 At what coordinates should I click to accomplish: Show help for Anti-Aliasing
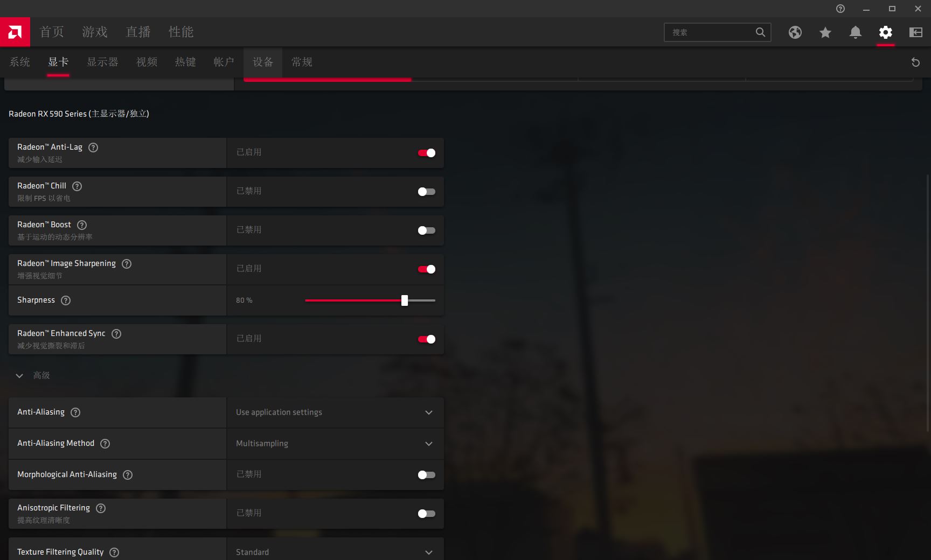[x=75, y=412]
